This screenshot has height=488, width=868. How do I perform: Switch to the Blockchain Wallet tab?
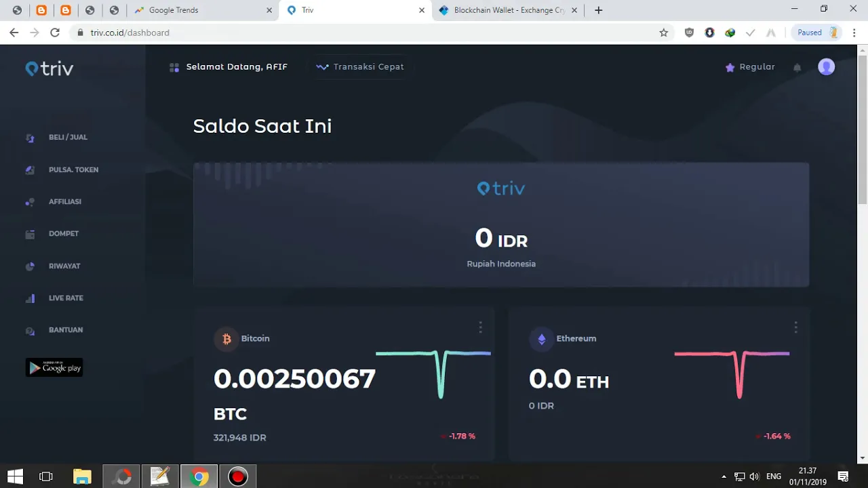tap(509, 10)
